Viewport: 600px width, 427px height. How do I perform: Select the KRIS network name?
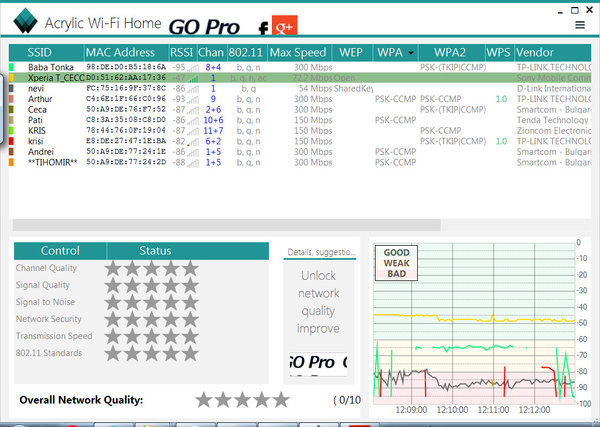click(x=37, y=130)
